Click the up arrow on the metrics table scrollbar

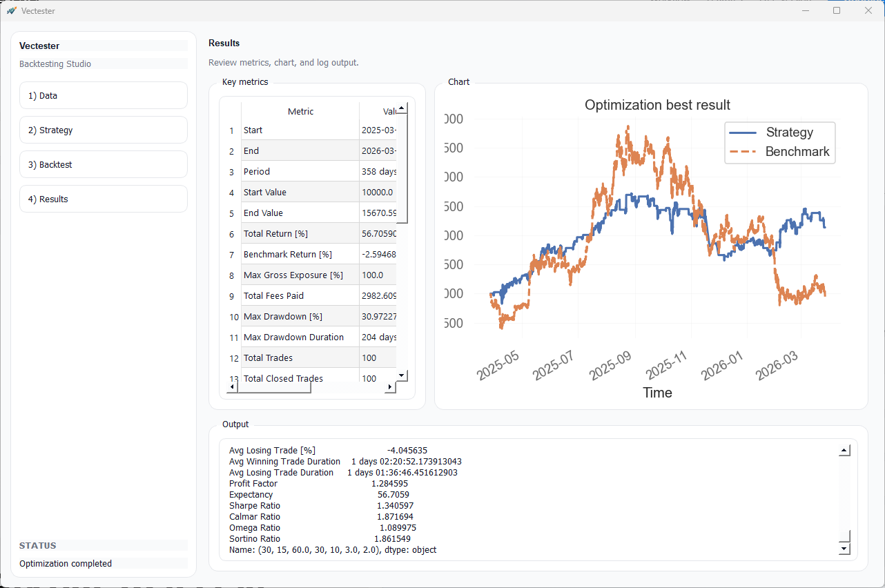402,108
